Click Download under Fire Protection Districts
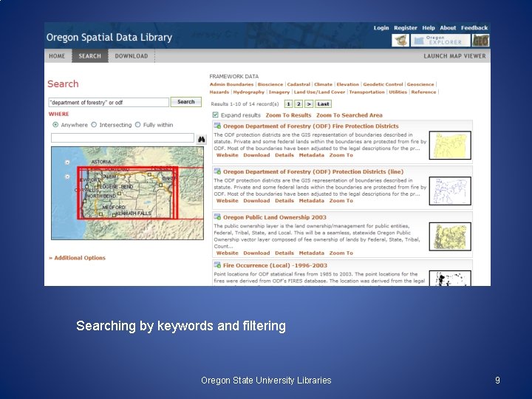 (256, 155)
